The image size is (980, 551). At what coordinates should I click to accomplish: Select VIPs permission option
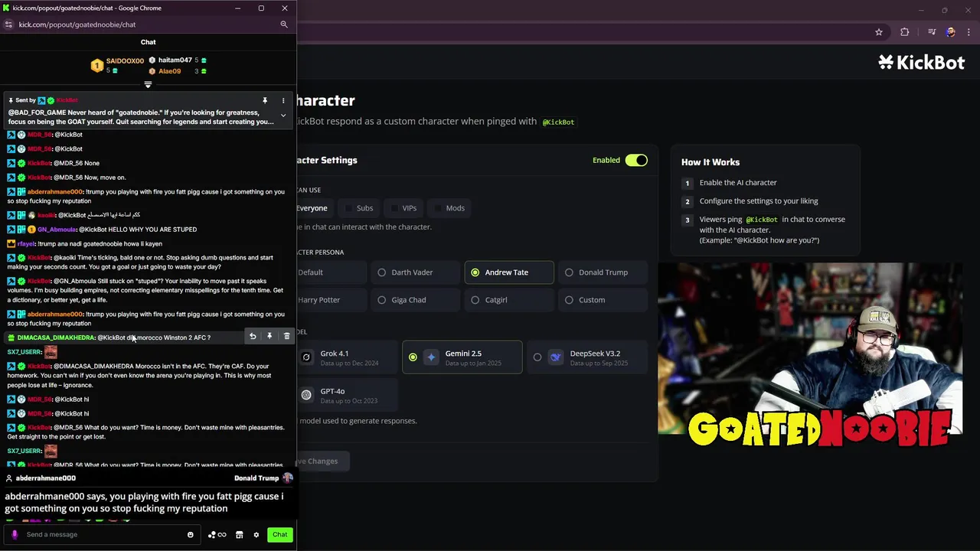(403, 208)
